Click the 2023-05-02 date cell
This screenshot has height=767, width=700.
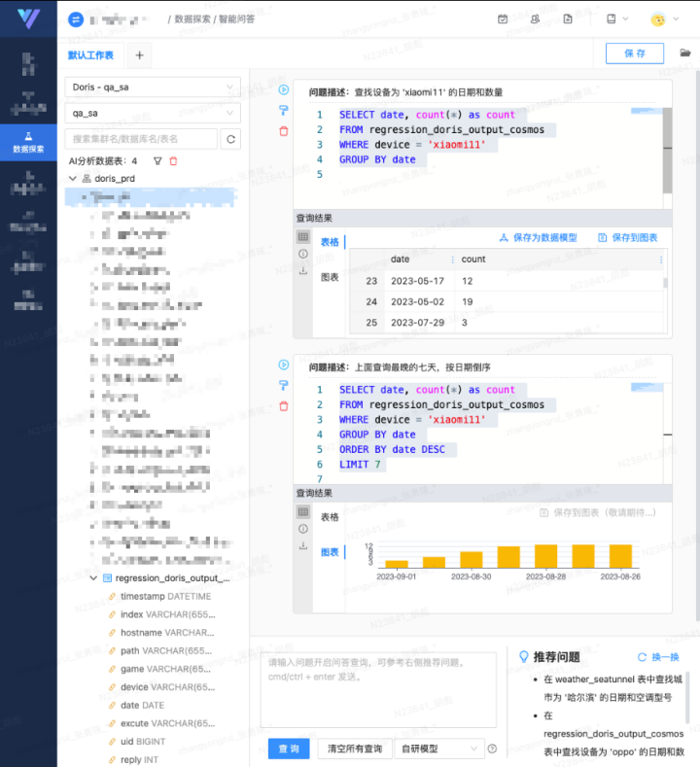point(417,301)
